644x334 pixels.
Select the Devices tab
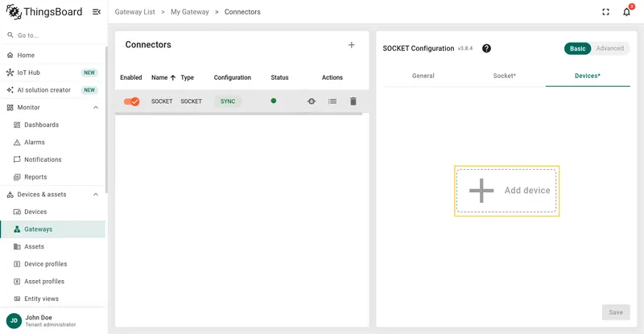coord(588,76)
